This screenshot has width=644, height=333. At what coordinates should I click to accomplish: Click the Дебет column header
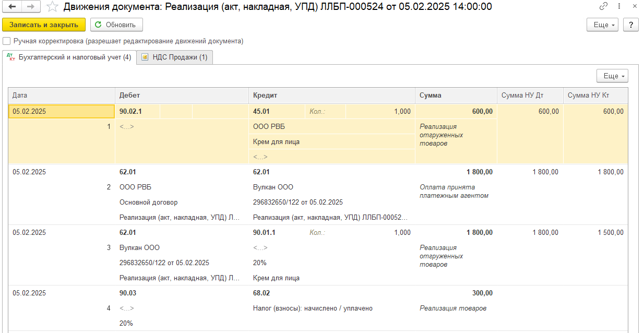(182, 96)
